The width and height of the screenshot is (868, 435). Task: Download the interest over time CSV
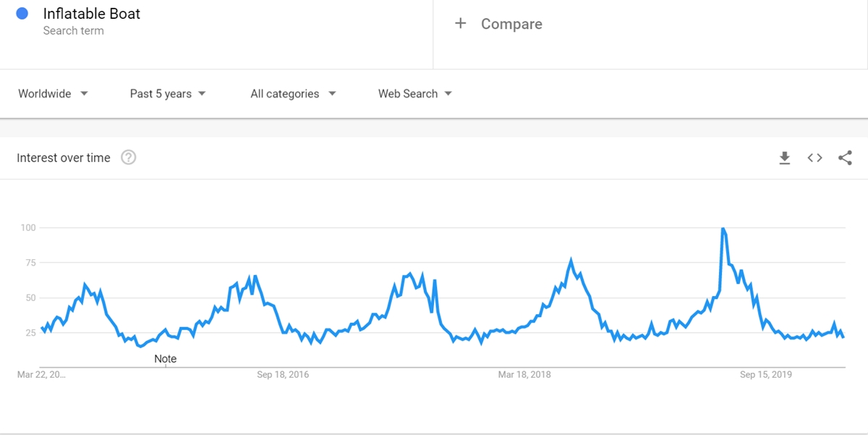click(x=785, y=158)
